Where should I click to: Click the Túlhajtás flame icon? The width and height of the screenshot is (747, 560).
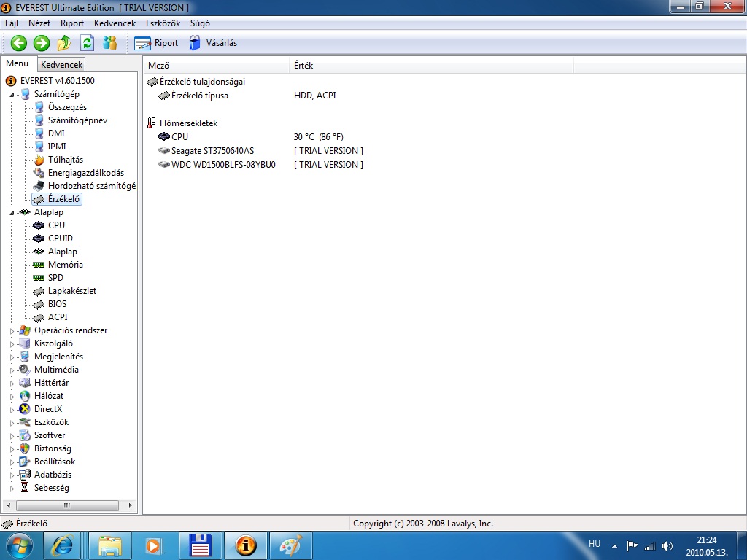[x=39, y=160]
